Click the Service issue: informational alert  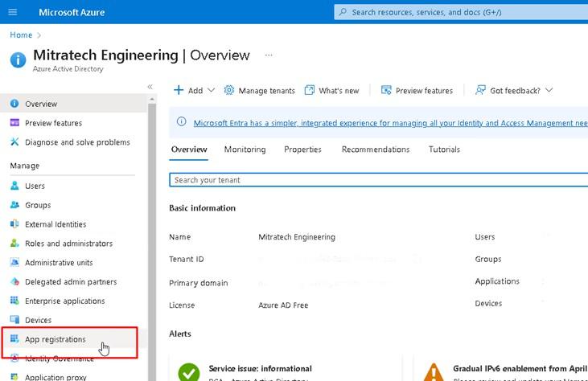pyautogui.click(x=261, y=369)
